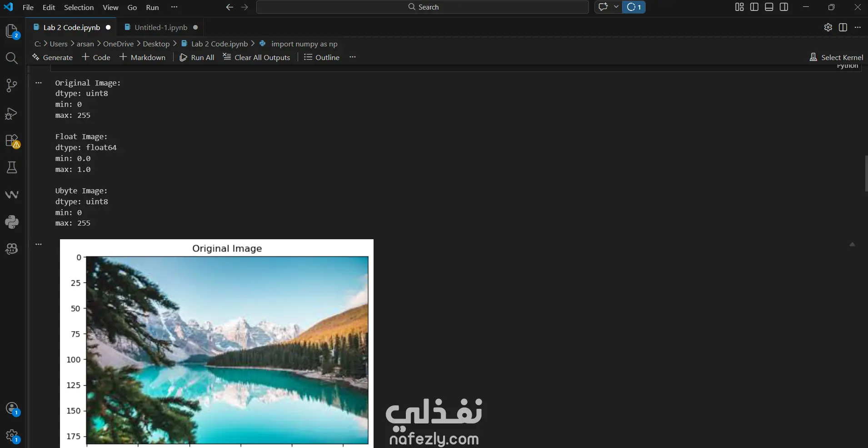Viewport: 868px width, 448px height.
Task: Clear All Outputs of the notebook
Action: pos(256,57)
